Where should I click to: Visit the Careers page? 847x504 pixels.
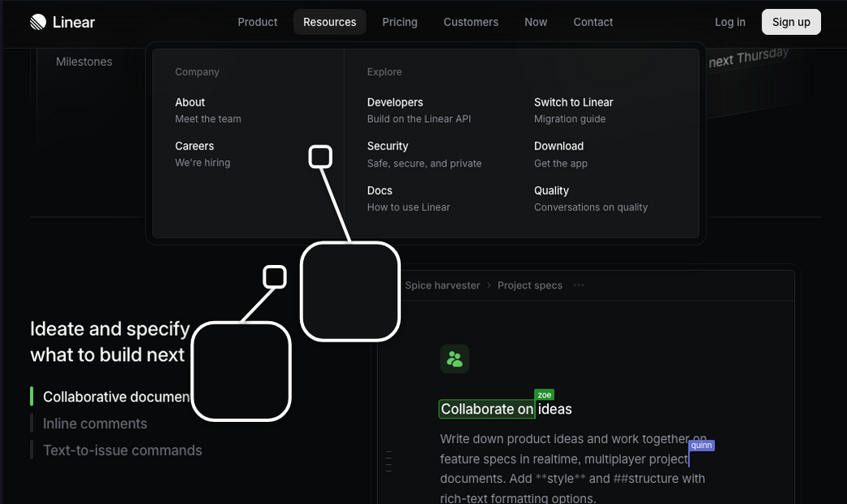(194, 146)
